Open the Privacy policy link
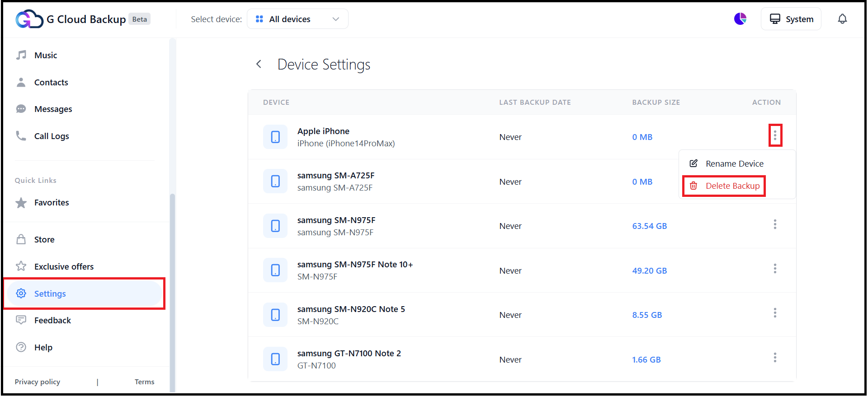This screenshot has width=868, height=396. click(x=38, y=382)
